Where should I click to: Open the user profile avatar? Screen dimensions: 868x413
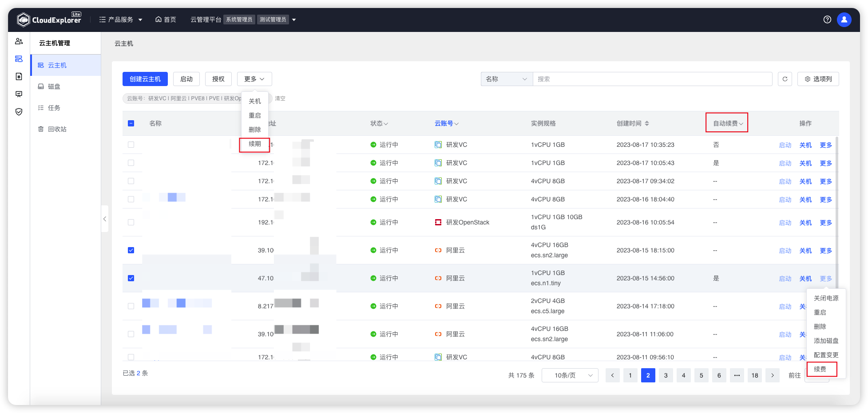point(844,20)
